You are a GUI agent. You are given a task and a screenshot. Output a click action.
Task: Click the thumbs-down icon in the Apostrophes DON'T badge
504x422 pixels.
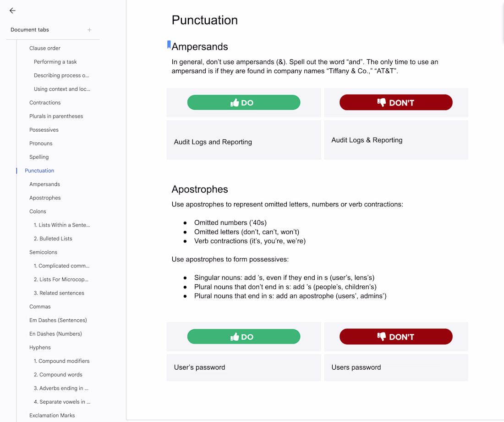point(382,337)
